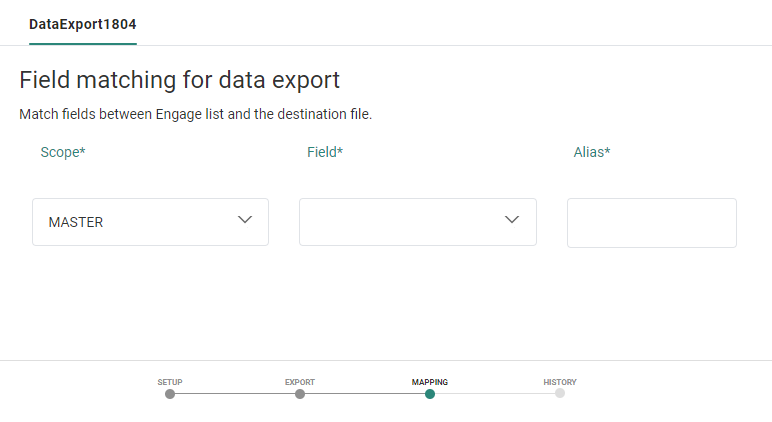The height and width of the screenshot is (422, 772).
Task: Click the progress line between Setup and Export
Action: coord(235,394)
